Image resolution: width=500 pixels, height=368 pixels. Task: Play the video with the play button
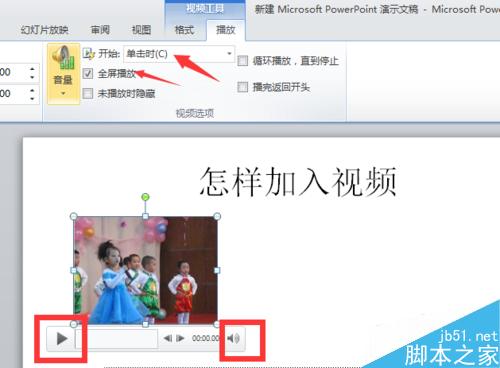pos(62,339)
